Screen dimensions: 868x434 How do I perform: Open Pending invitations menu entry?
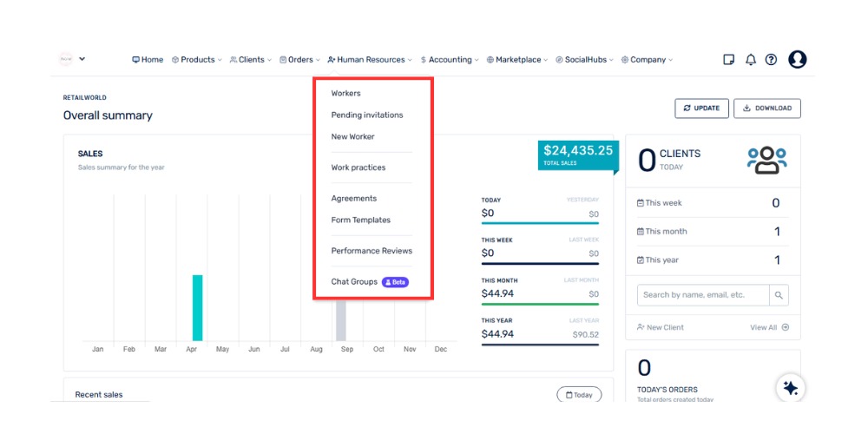(x=367, y=115)
